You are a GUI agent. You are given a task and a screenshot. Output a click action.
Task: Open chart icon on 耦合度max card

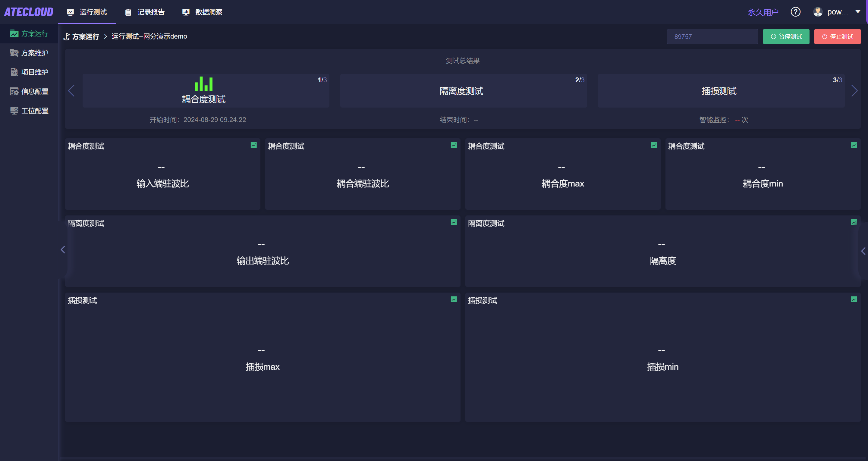coord(654,145)
